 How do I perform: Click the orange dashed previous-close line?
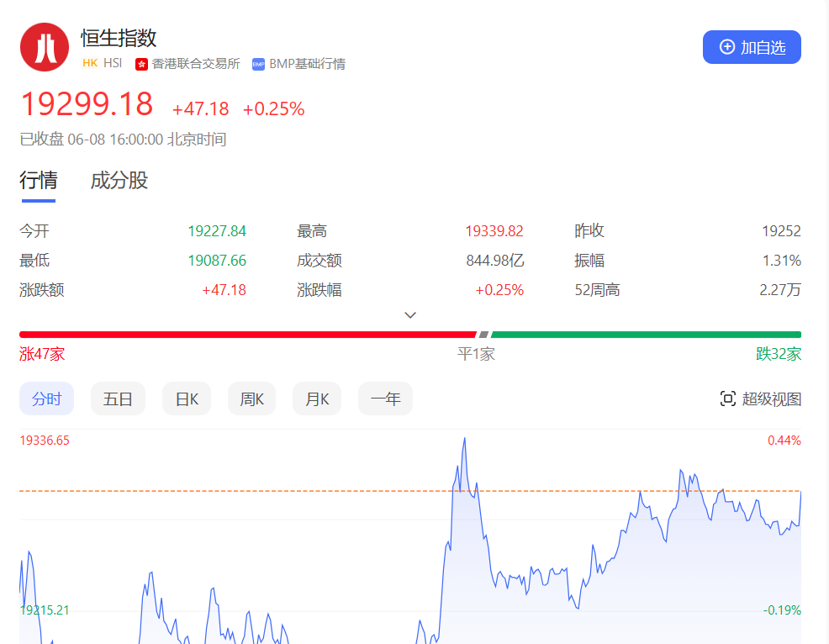pyautogui.click(x=410, y=491)
